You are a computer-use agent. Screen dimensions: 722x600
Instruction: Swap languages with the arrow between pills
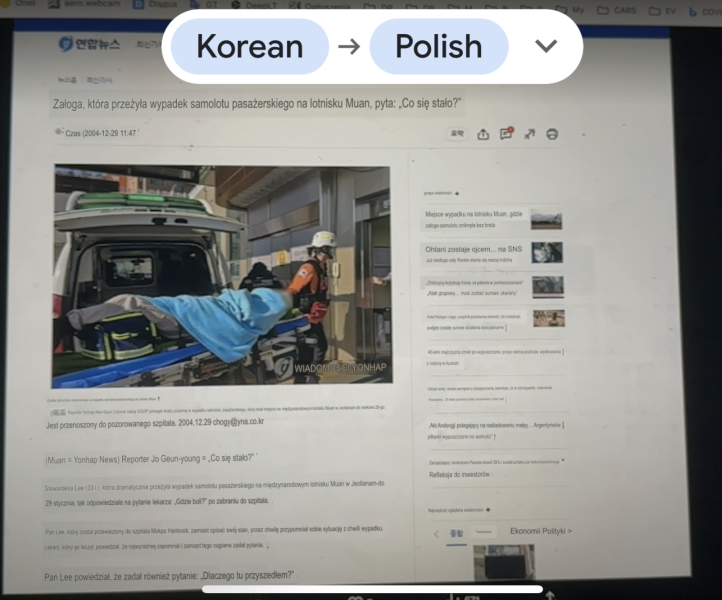[x=349, y=47]
